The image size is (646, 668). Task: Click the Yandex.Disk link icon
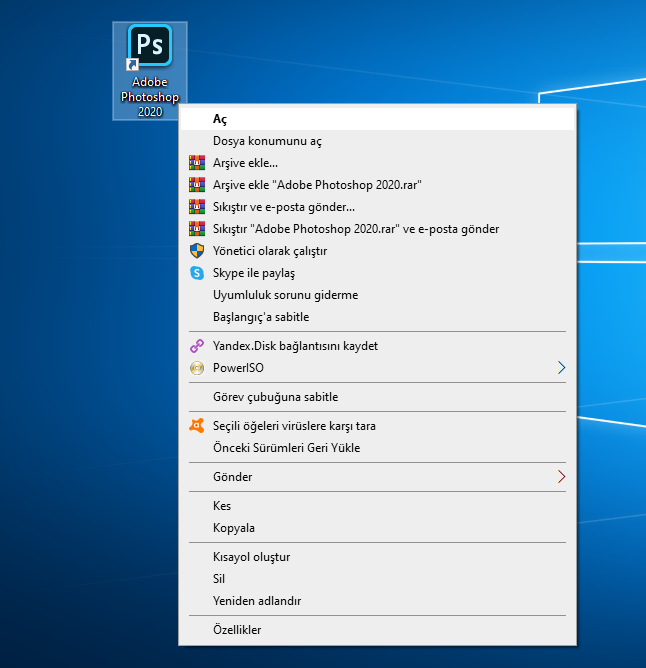click(x=196, y=346)
